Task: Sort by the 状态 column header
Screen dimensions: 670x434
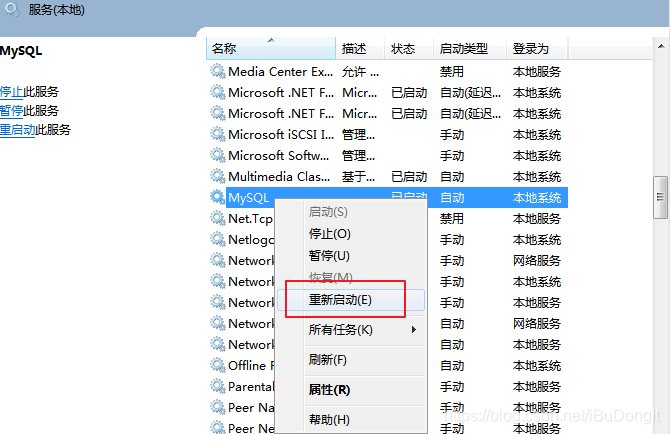Action: coord(409,48)
